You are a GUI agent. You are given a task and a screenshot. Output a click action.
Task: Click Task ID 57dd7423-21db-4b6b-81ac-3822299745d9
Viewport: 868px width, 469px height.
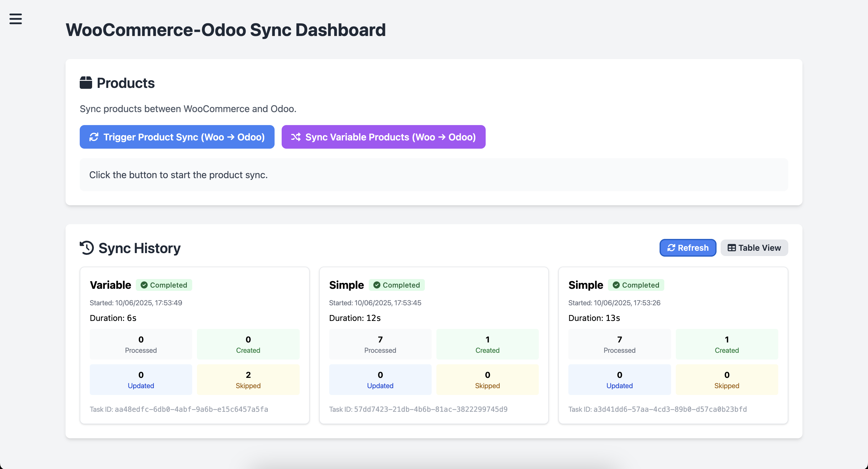pyautogui.click(x=418, y=409)
